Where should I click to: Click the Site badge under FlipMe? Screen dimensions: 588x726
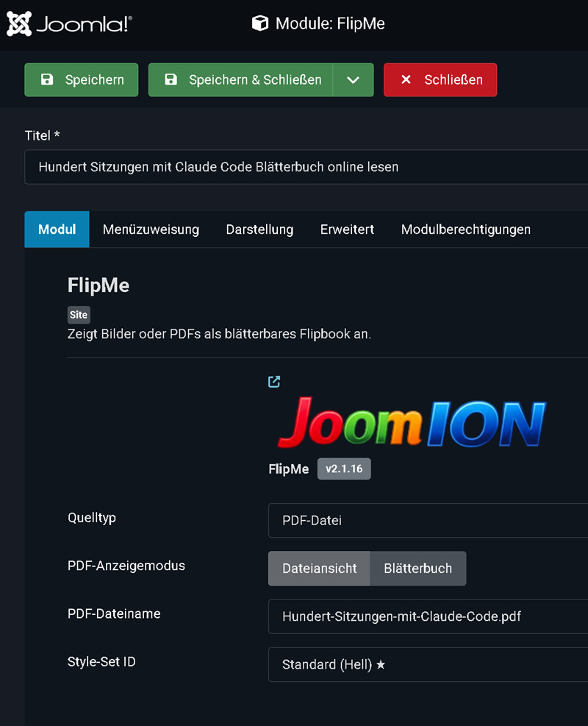coord(79,315)
